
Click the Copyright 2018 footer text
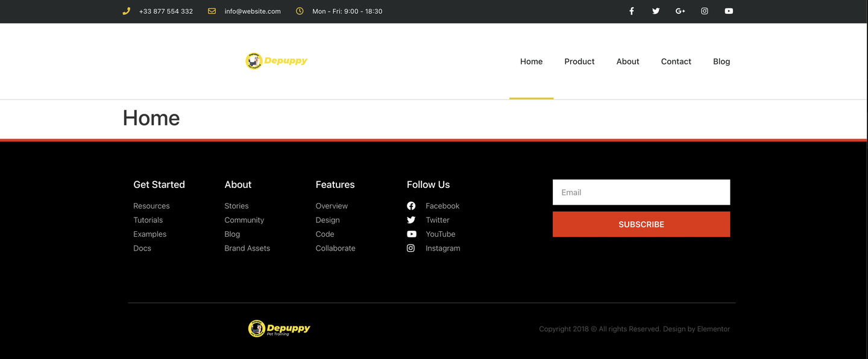pos(634,329)
